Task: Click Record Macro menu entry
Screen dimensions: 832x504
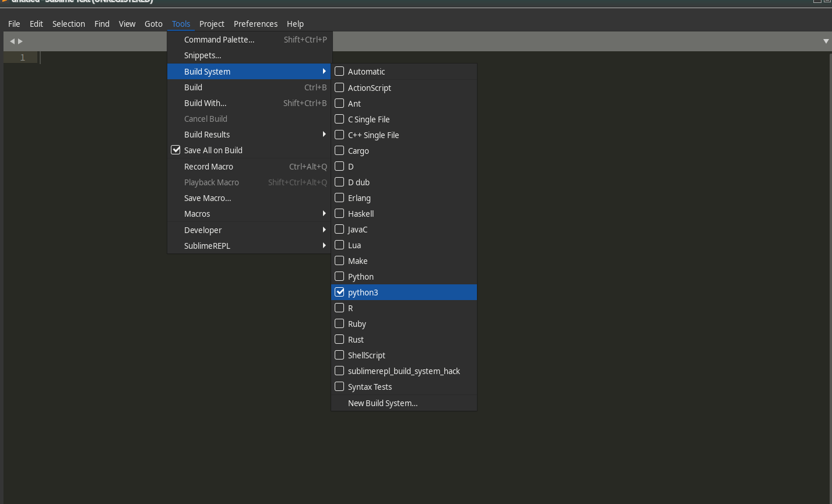Action: (x=250, y=166)
